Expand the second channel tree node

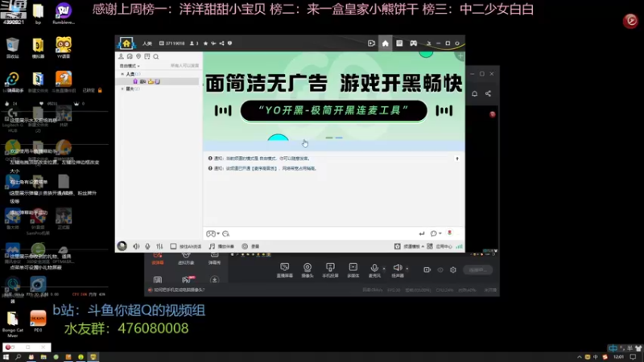[x=122, y=88]
